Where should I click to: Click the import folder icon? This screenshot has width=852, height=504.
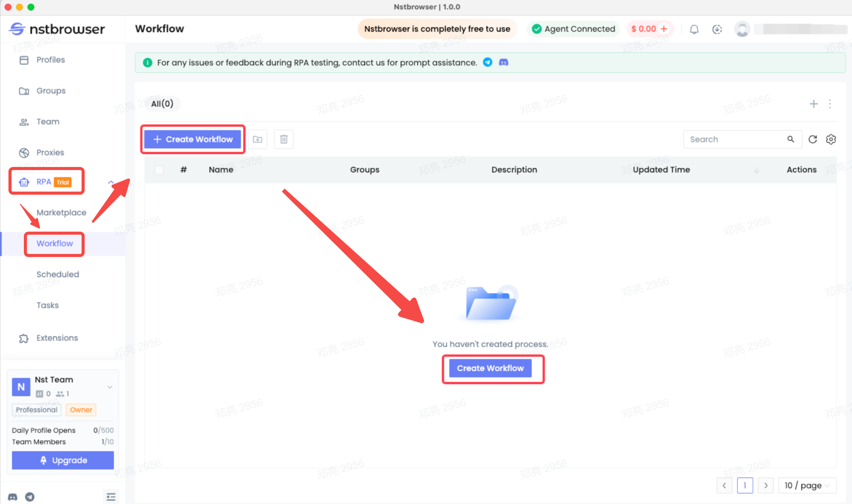point(257,139)
